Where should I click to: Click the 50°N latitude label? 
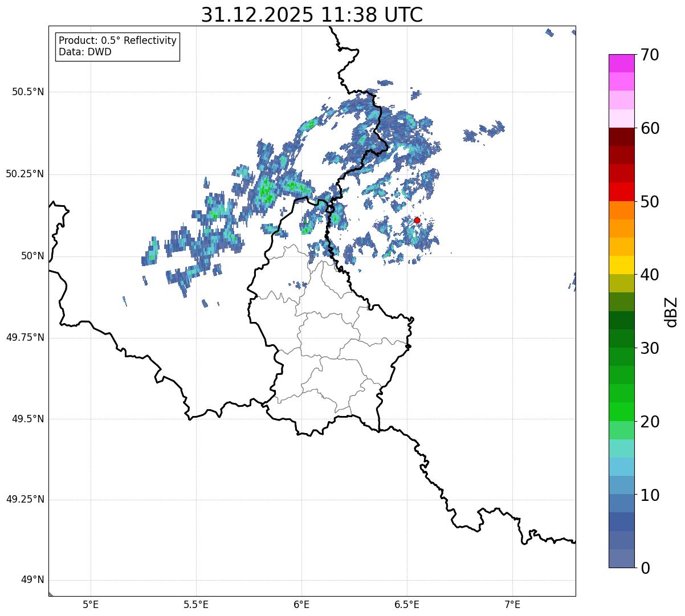tap(33, 256)
